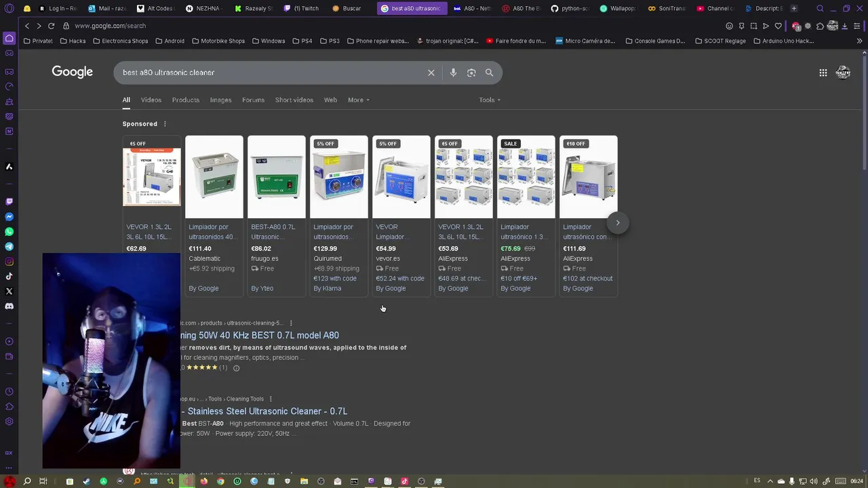Image resolution: width=868 pixels, height=488 pixels.
Task: Open Telegram in Opera sidebar
Action: [x=9, y=247]
